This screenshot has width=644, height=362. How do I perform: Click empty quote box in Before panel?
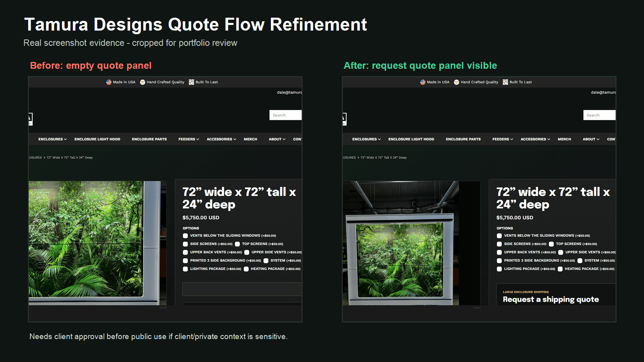[242, 289]
